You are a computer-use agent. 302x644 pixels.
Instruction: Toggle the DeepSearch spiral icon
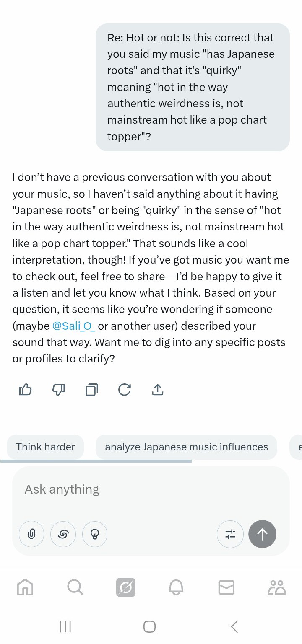(63, 534)
